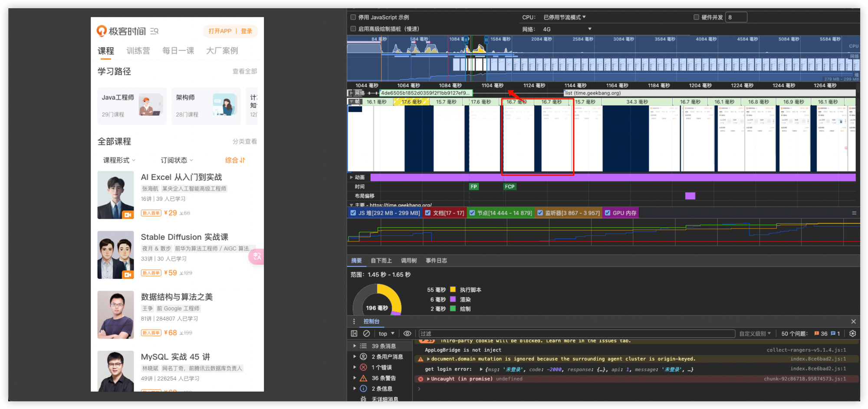Enable the 停用 JavaScript 示例 checkbox
This screenshot has height=409, width=868.
[353, 17]
